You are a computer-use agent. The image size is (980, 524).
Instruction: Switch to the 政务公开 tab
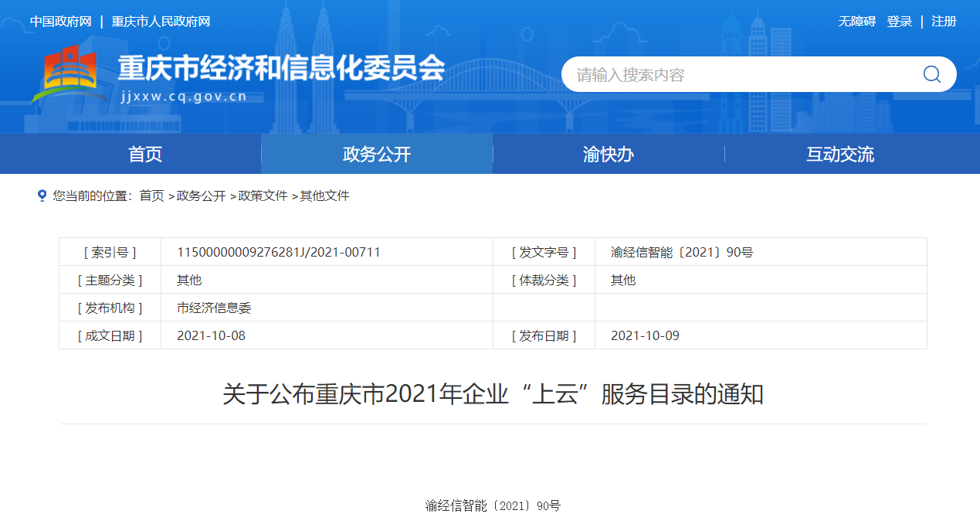[x=377, y=154]
